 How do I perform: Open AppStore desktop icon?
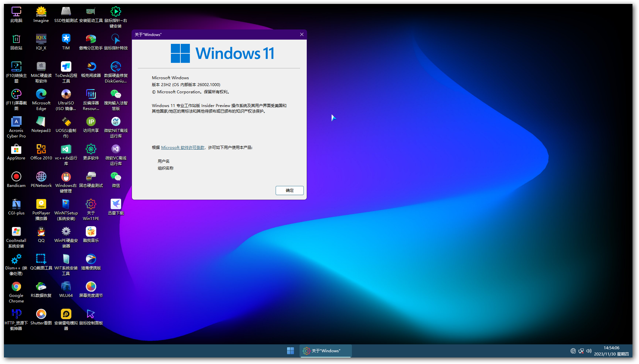(x=16, y=152)
